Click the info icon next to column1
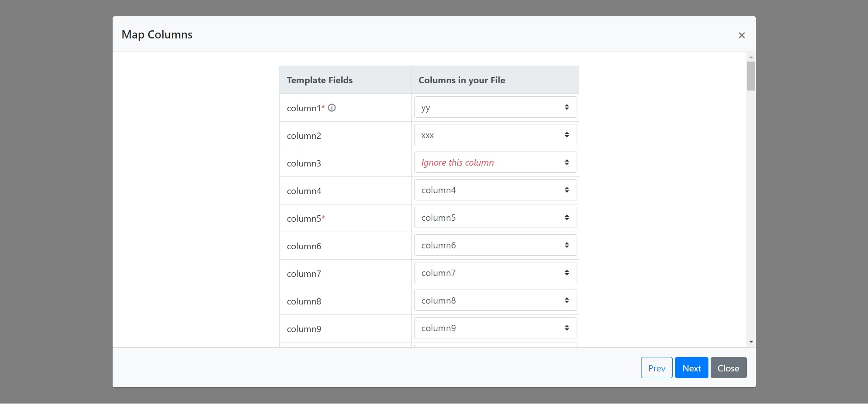The image size is (868, 404). (x=332, y=108)
